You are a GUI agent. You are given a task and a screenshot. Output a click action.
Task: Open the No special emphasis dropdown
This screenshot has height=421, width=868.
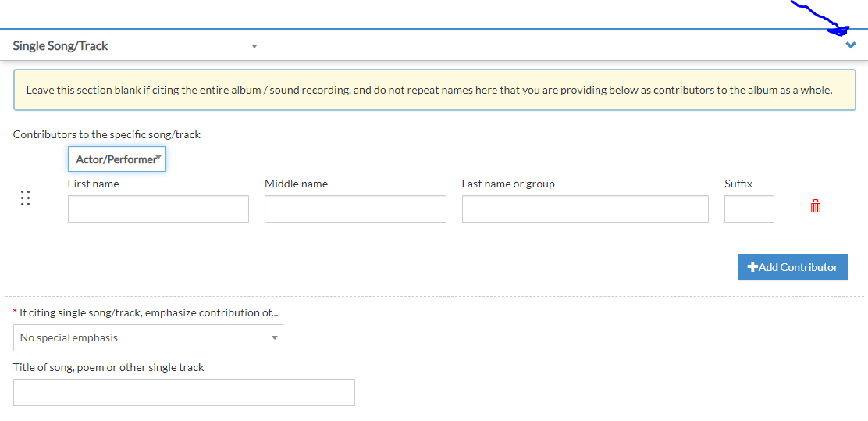point(148,338)
